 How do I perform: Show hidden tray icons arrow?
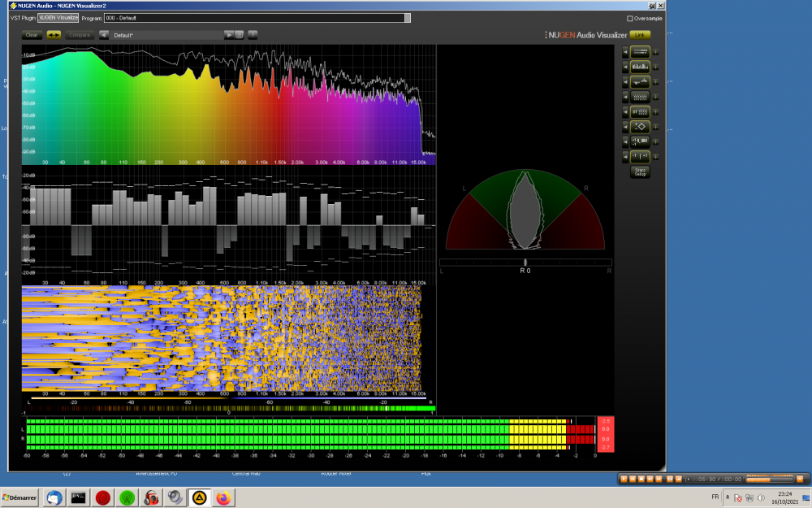tap(727, 497)
